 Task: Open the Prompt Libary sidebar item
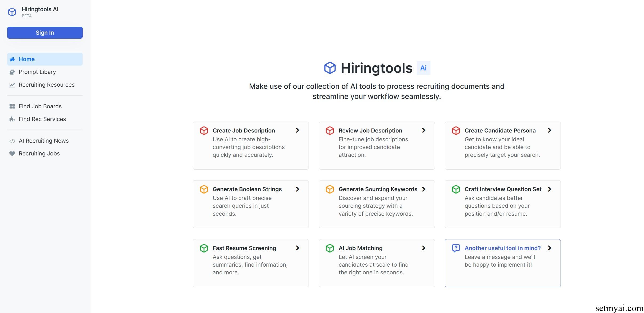[45, 72]
